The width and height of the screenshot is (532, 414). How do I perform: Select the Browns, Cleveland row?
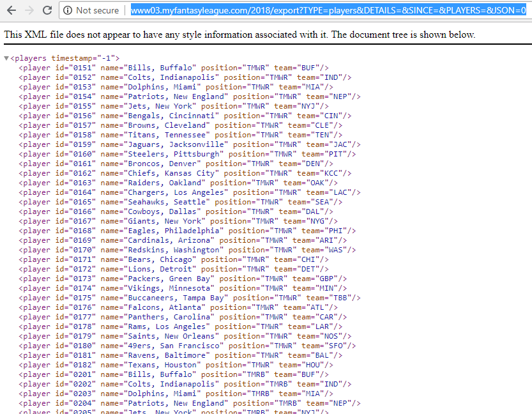[181, 125]
